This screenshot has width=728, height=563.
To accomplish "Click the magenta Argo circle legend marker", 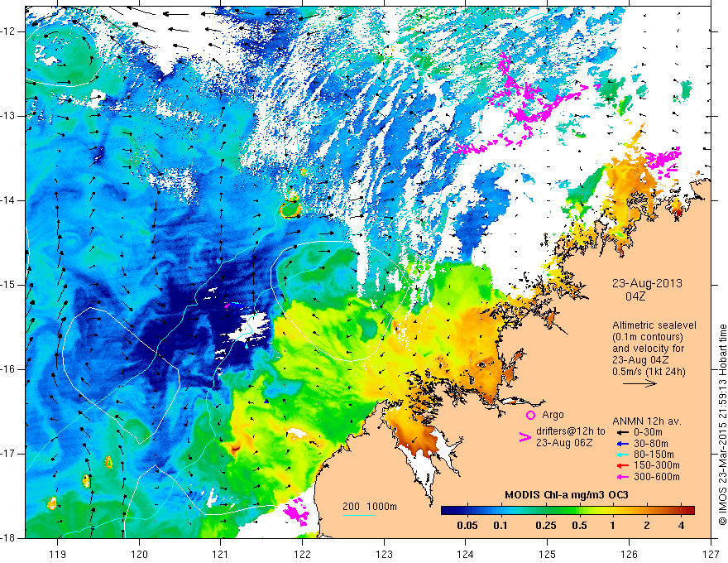I will point(530,415).
